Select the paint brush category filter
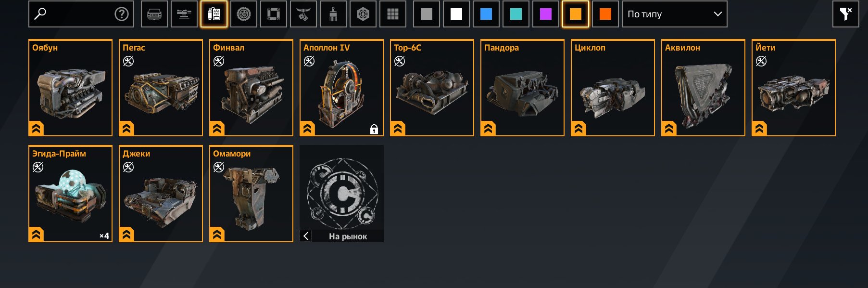Viewport: 868px width, 288px height. point(333,14)
